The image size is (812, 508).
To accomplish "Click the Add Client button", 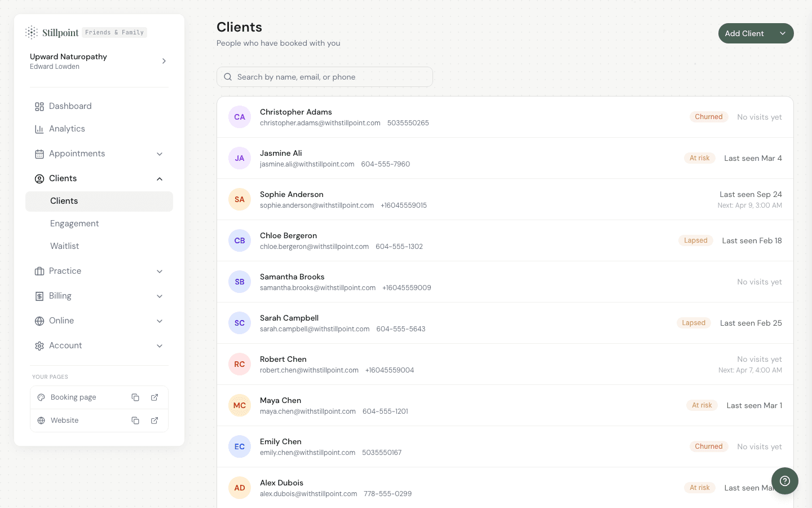I will pos(744,33).
